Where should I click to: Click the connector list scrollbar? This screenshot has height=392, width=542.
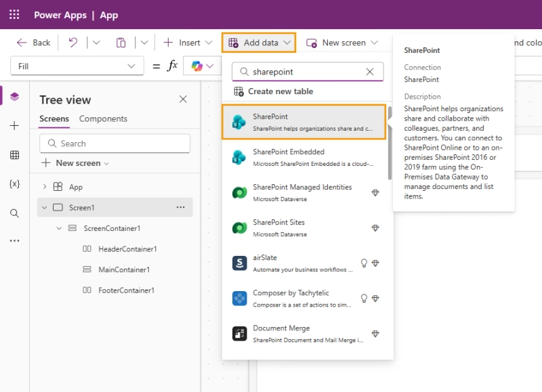(x=390, y=143)
